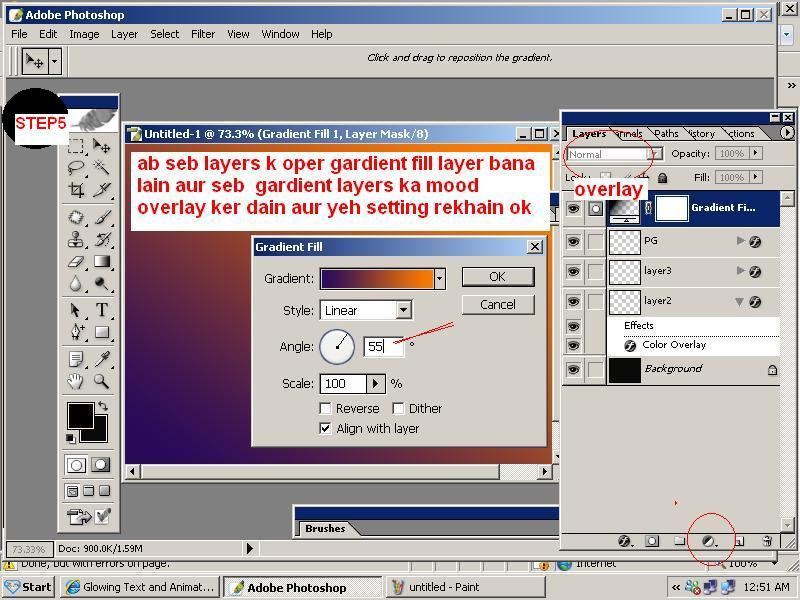
Task: Select the Eyedropper tool
Action: tap(102, 359)
